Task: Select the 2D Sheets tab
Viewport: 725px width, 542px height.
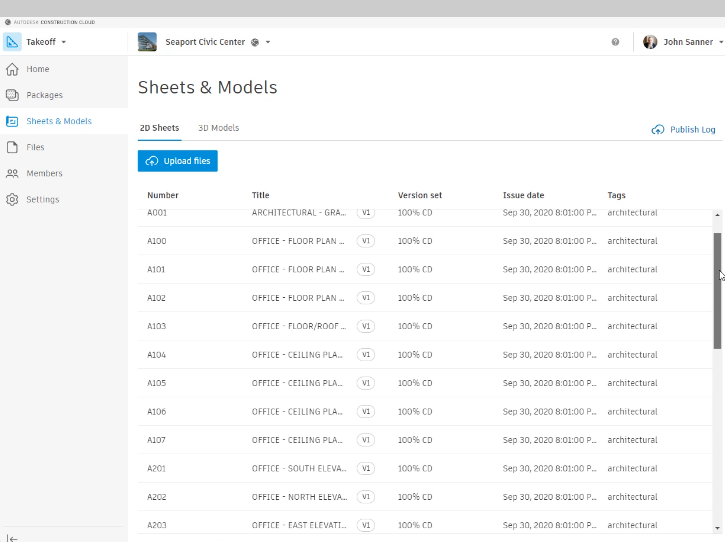Action: [159, 128]
